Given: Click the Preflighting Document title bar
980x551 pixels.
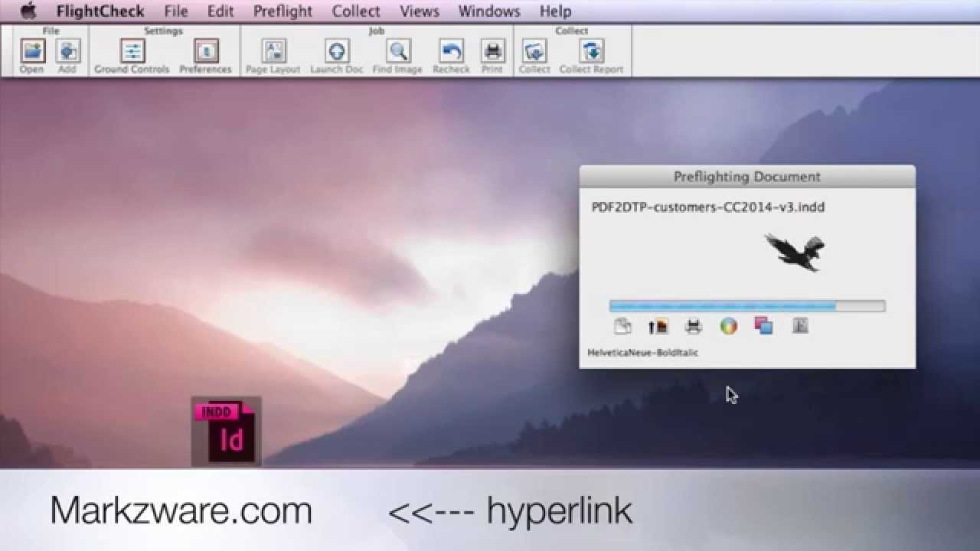Looking at the screenshot, I should (747, 177).
